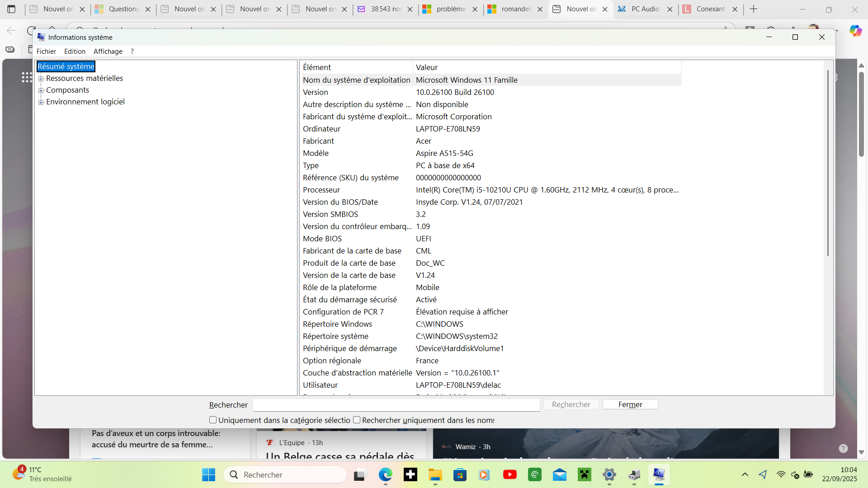Expand Environnement logiciel tree node
Image resolution: width=868 pixels, height=488 pixels.
[x=41, y=102]
